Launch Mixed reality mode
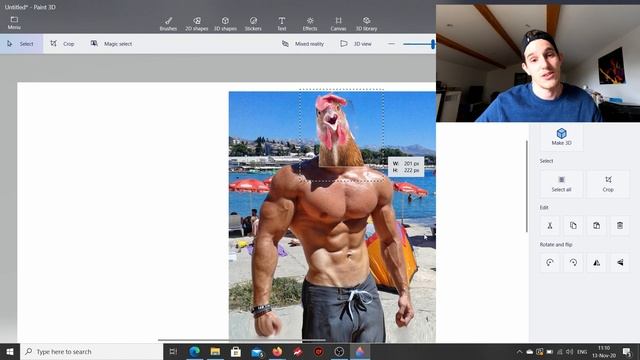The image size is (640, 360). [x=303, y=44]
